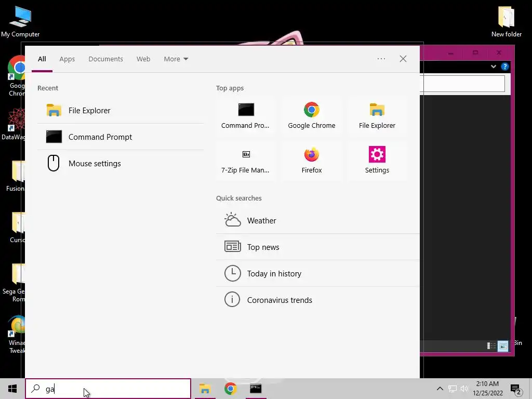Switch to details view in background window
This screenshot has width=532, height=399.
[491, 346]
